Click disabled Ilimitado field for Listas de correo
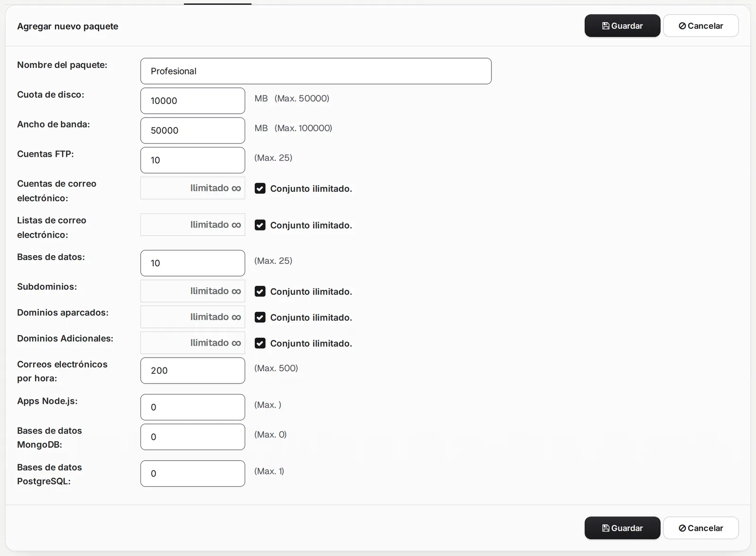756x556 pixels. (x=192, y=224)
